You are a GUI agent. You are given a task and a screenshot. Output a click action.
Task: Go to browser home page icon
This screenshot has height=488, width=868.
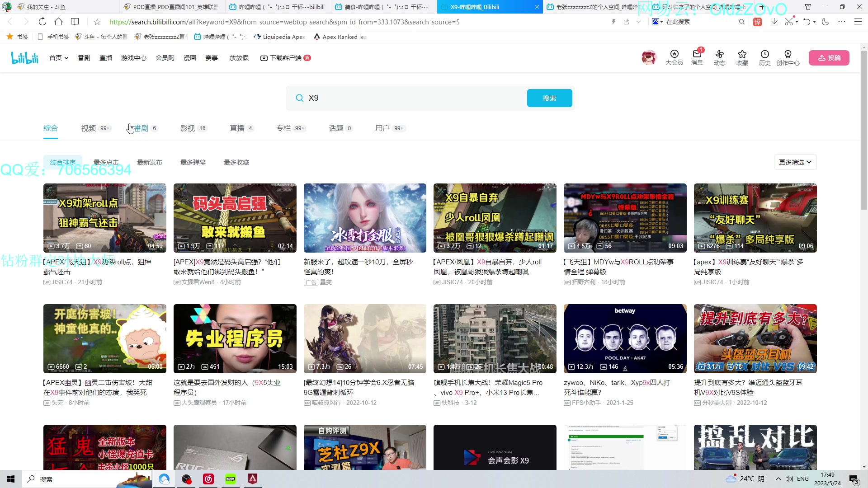point(58,22)
